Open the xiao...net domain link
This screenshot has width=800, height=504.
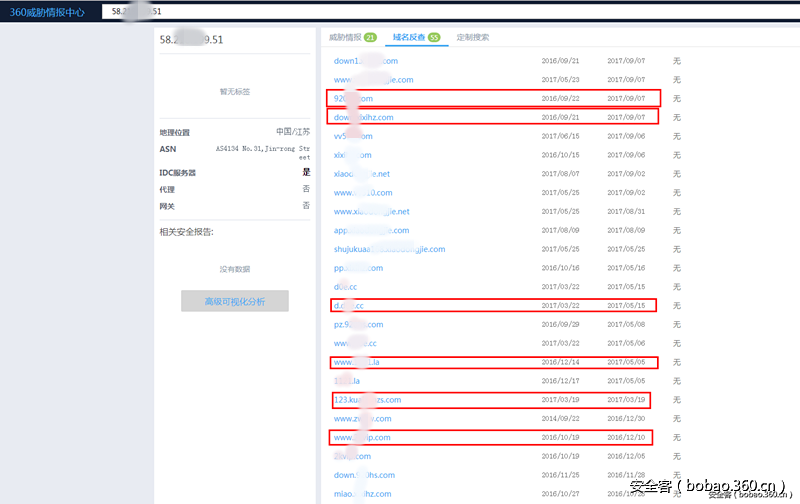(x=361, y=174)
